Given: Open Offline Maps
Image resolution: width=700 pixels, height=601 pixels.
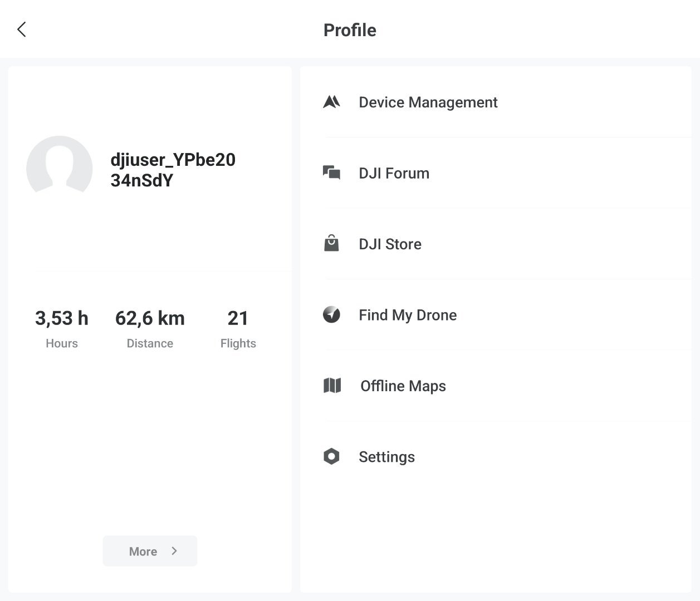Looking at the screenshot, I should 496,386.
